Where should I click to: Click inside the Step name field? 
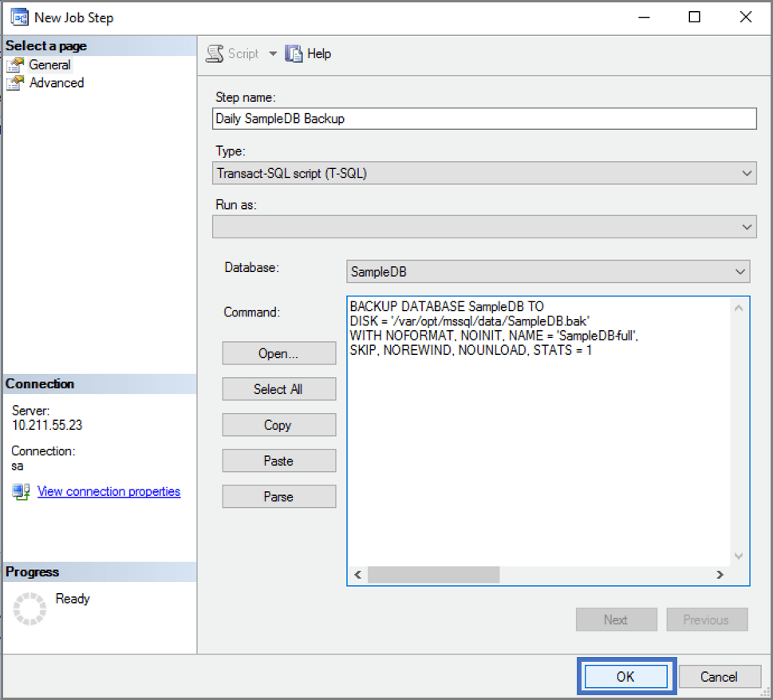point(483,118)
